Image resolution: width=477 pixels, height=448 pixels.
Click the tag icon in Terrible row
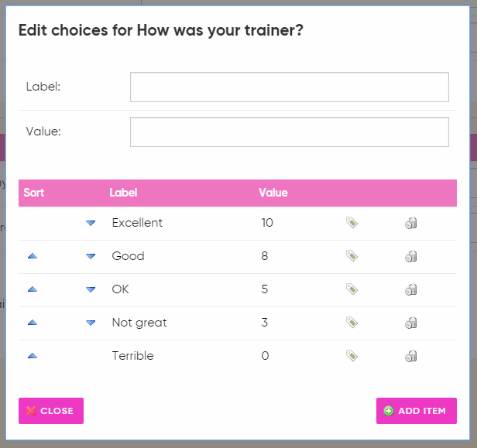(352, 356)
